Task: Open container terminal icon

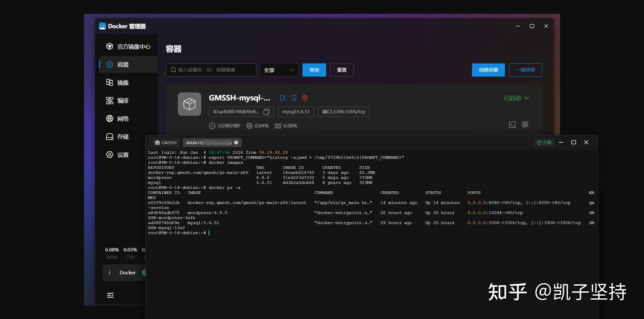Action: click(x=512, y=125)
